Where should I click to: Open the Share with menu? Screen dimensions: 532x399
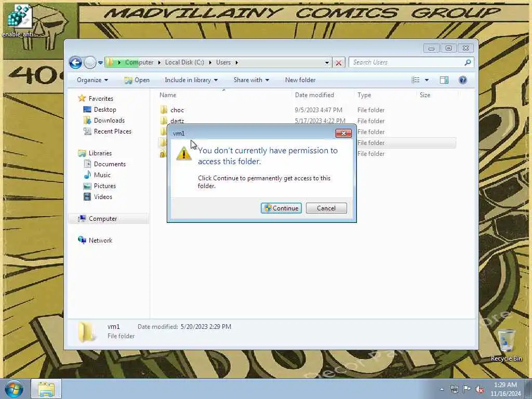coord(251,80)
